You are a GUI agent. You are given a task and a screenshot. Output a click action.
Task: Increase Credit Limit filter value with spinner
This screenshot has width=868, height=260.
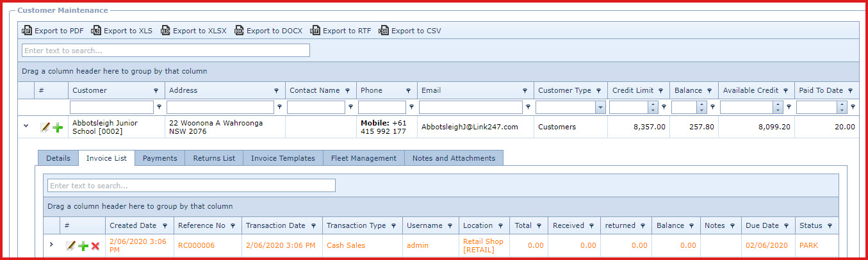tap(653, 105)
